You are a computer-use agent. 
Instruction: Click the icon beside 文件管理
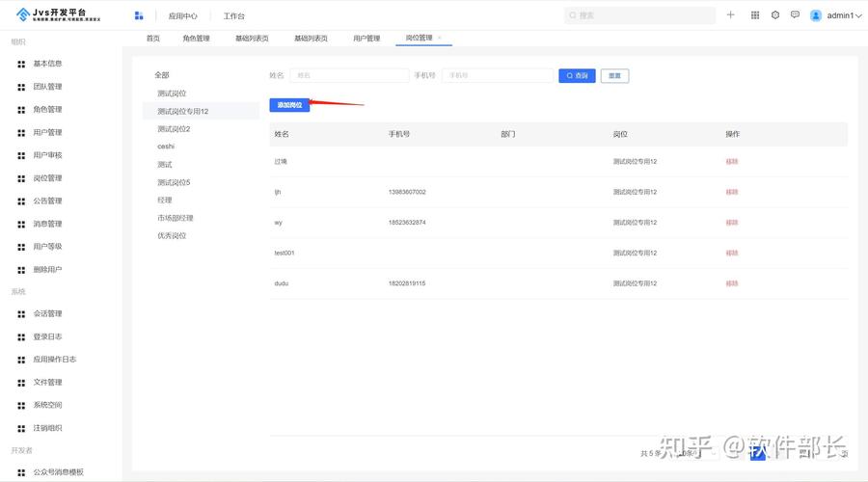click(21, 383)
